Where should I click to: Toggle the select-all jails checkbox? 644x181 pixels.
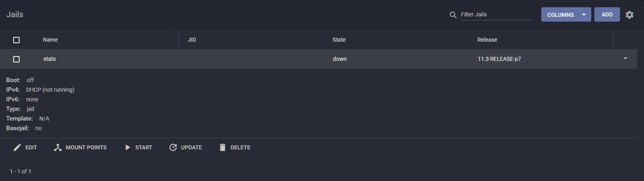(x=16, y=40)
